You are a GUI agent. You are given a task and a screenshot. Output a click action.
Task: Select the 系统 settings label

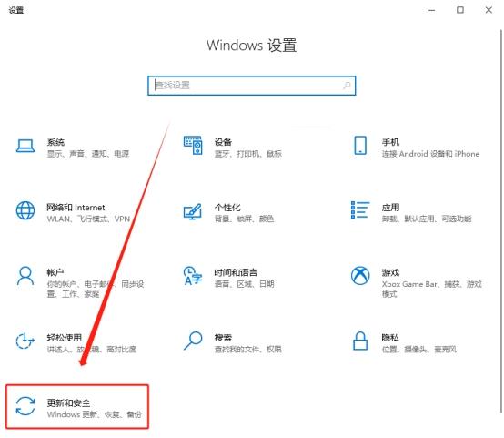point(55,142)
